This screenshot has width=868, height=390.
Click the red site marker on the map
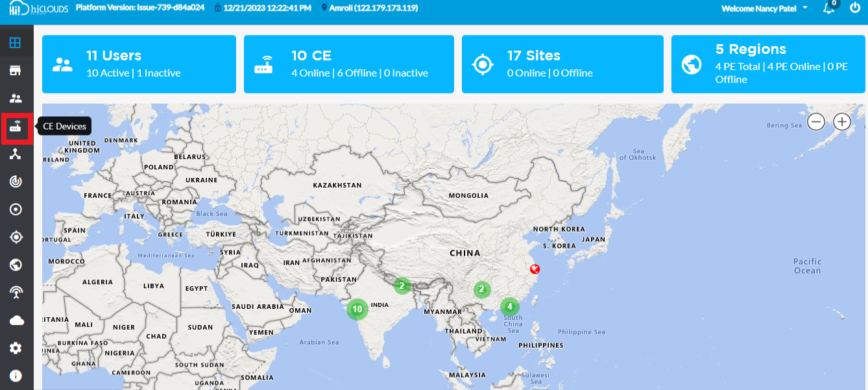point(535,269)
